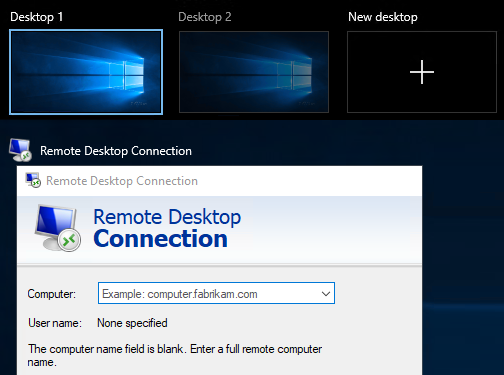
Task: Click the Remote Desktop Connection window title bar text
Action: tap(122, 181)
